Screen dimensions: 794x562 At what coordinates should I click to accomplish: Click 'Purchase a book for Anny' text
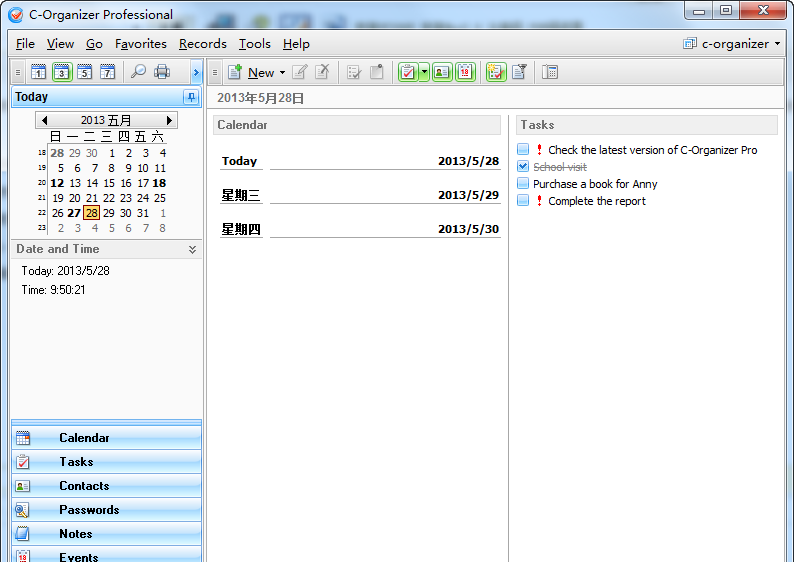pos(595,184)
